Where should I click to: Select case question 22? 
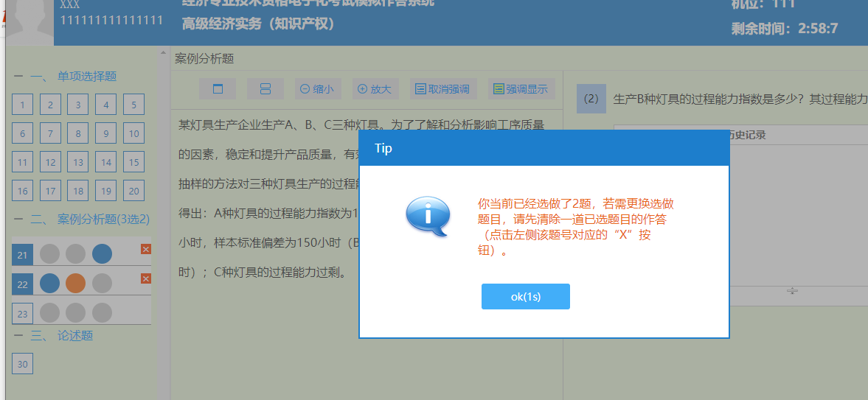point(22,284)
